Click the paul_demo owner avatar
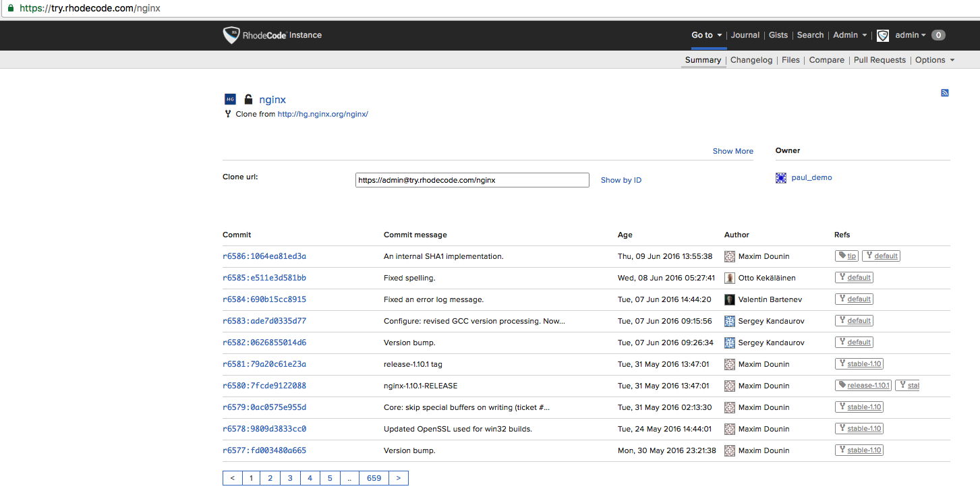Viewport: 980px width, 499px height. point(781,178)
